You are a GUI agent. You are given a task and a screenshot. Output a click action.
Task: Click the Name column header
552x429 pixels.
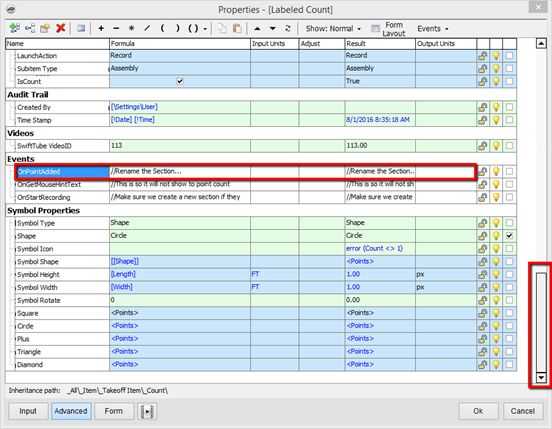57,44
